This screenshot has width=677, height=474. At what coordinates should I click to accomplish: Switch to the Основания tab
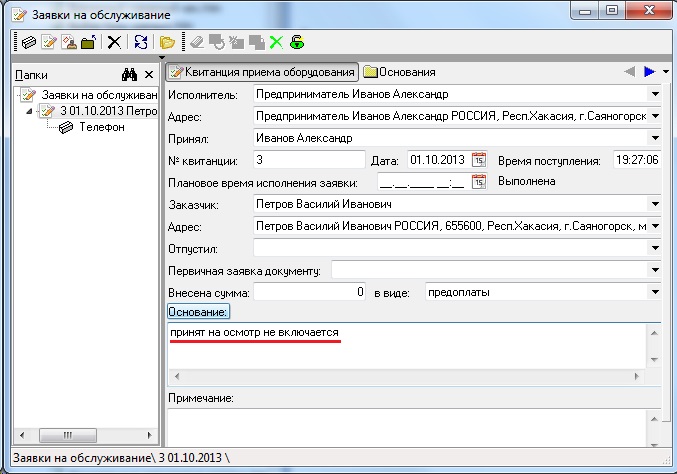(x=399, y=72)
